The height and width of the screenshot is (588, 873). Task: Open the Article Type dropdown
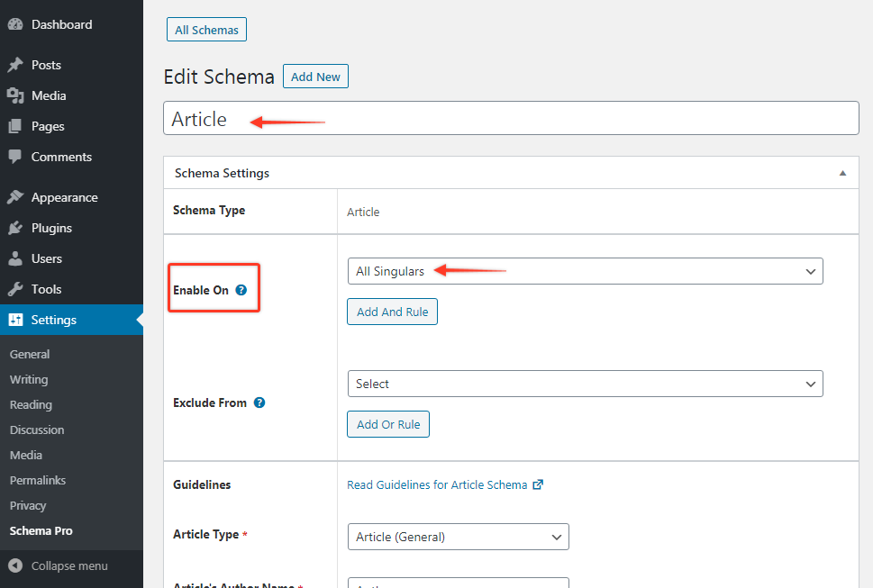point(458,537)
